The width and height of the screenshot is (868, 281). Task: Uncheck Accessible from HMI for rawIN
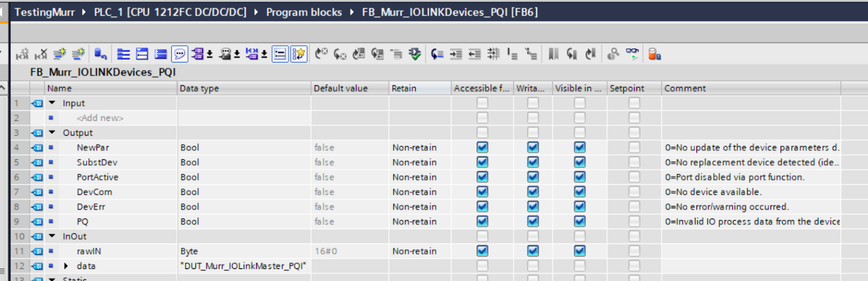click(x=482, y=251)
